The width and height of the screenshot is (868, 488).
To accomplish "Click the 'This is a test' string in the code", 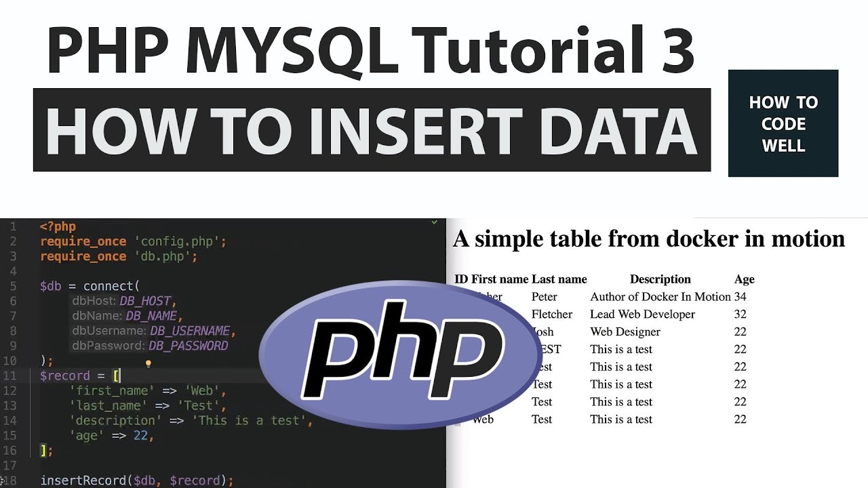I will [x=249, y=421].
